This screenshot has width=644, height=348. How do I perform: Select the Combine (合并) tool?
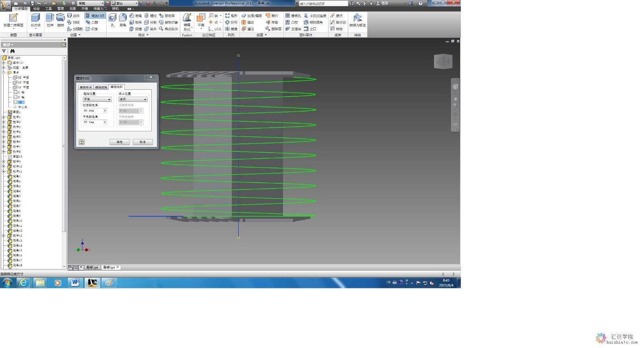point(151,29)
